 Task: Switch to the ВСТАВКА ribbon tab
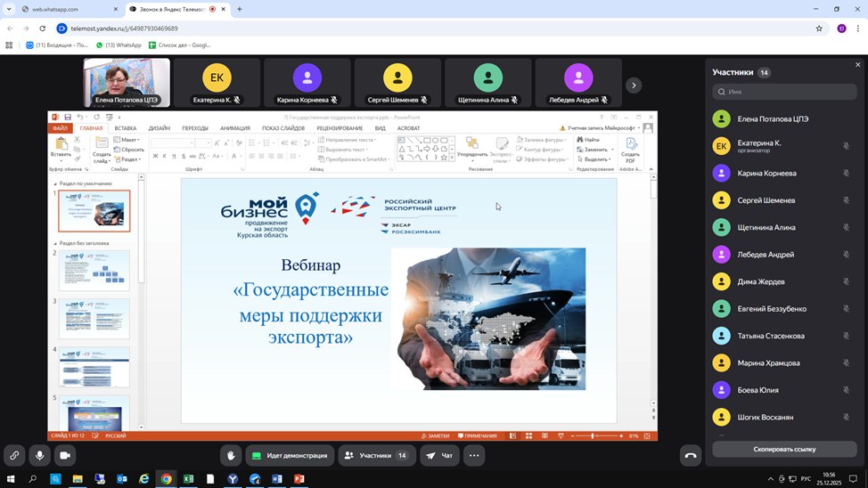126,128
